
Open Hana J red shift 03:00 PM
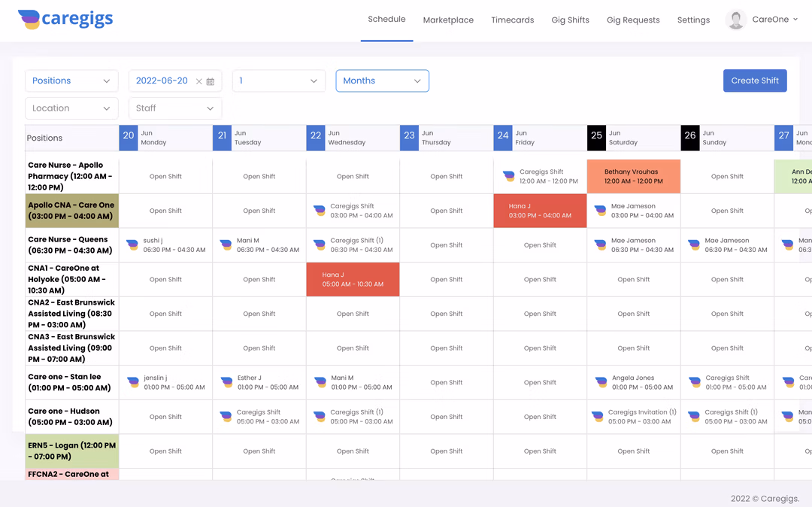click(540, 211)
